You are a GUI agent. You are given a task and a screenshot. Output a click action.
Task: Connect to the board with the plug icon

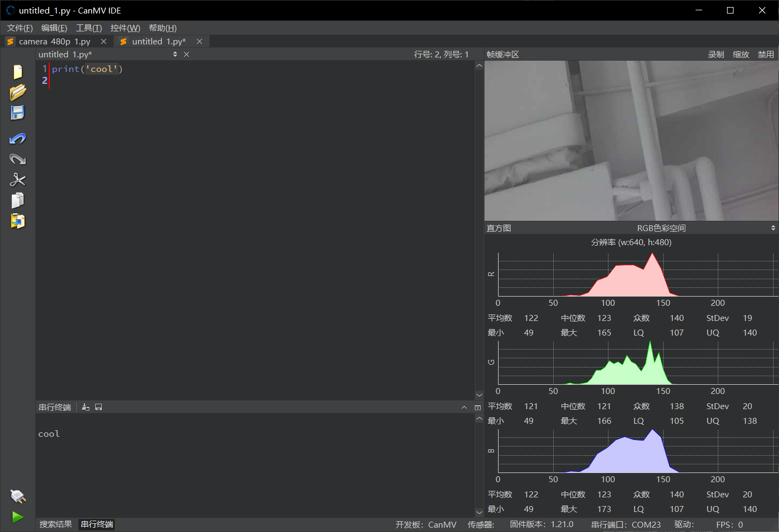point(17,496)
